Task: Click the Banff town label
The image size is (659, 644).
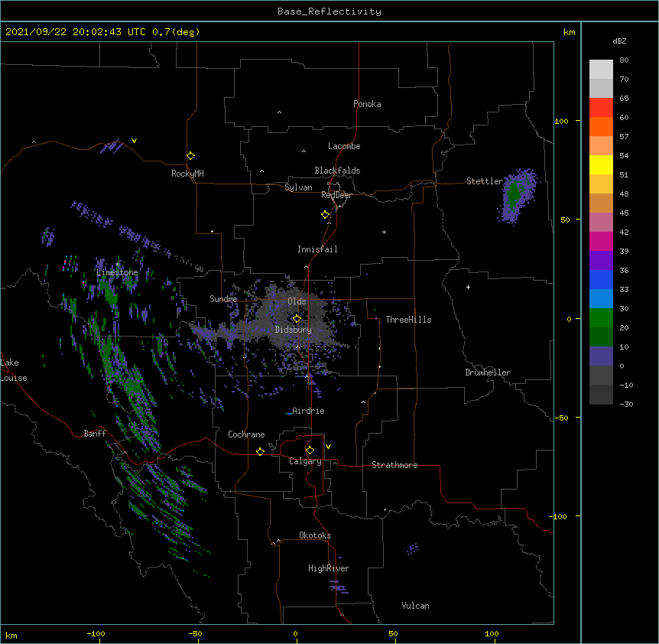Action: pos(95,434)
